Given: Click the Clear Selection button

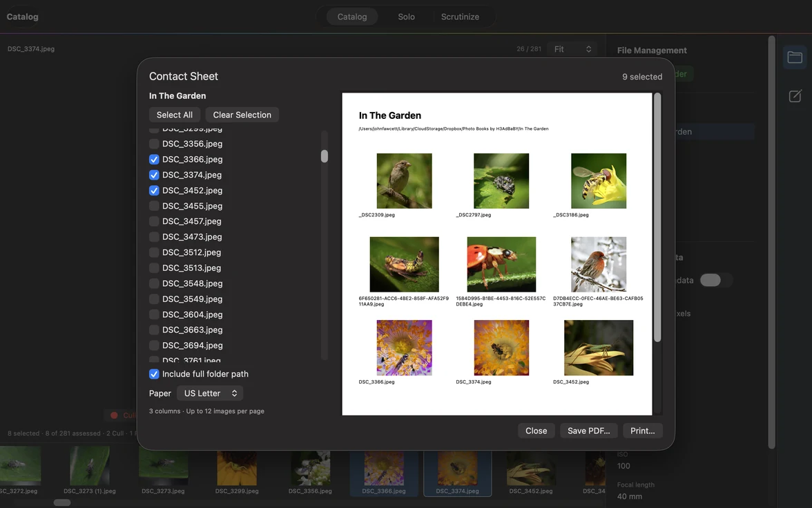Looking at the screenshot, I should point(242,115).
